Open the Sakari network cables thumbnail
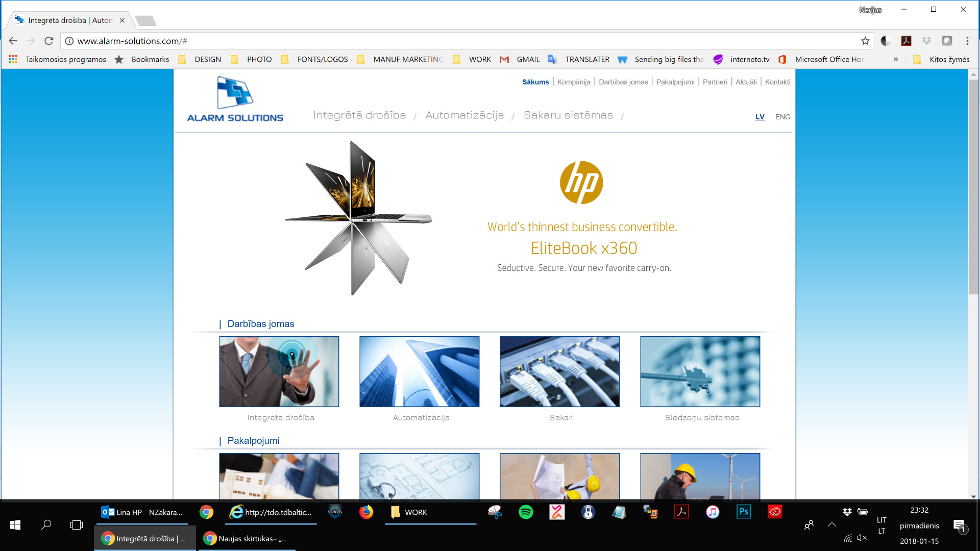 point(560,371)
